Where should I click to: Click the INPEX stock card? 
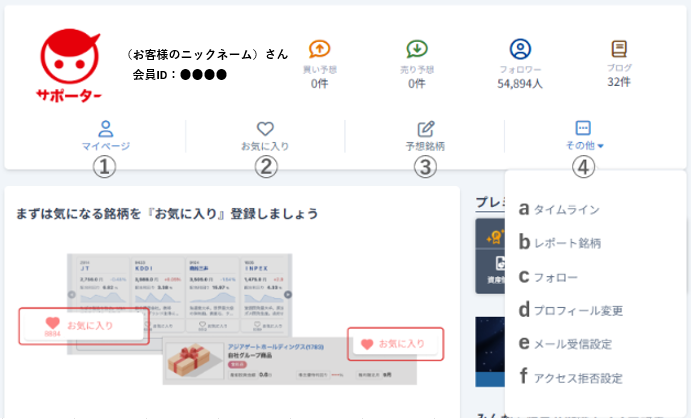pos(264,295)
